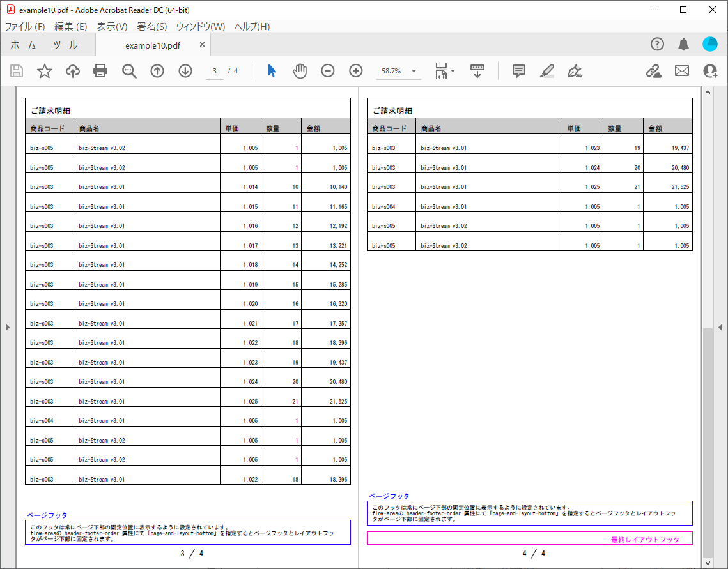Click the 4 / 4 page footer text
Screen dimensions: 728x569
(x=534, y=553)
